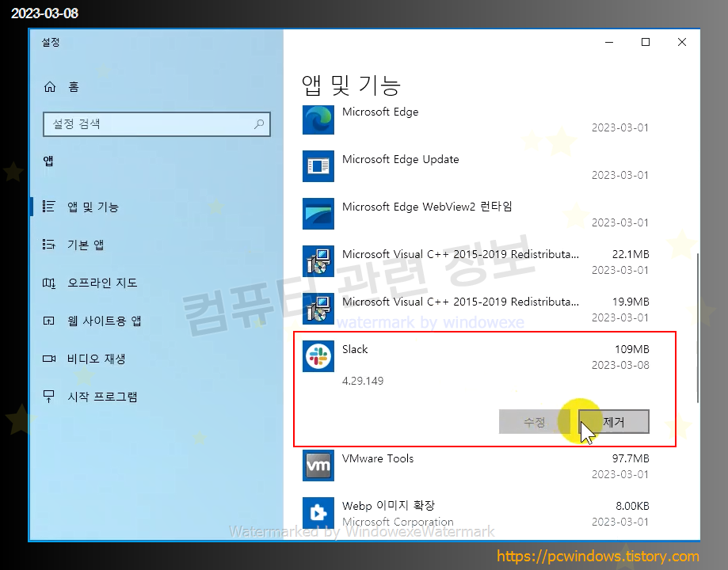Click the greyed 수정 button
The width and height of the screenshot is (728, 570).
(534, 421)
